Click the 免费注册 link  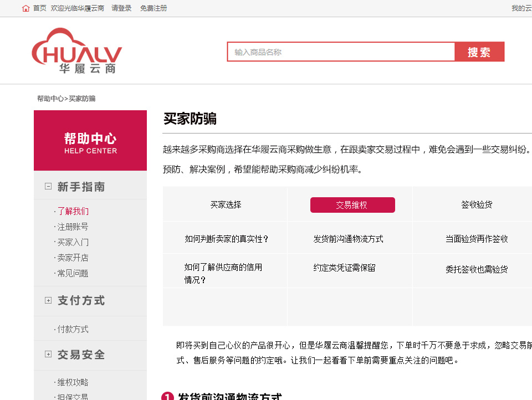click(x=154, y=8)
